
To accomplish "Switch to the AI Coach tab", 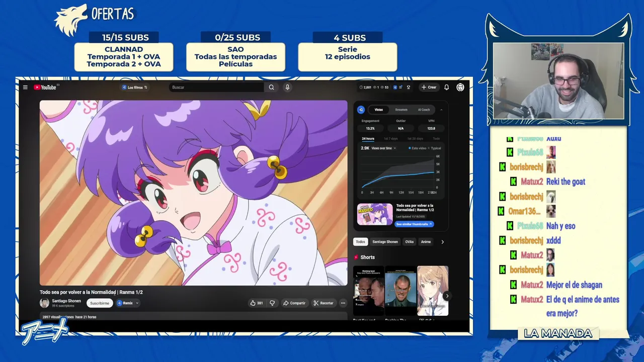I will [424, 110].
